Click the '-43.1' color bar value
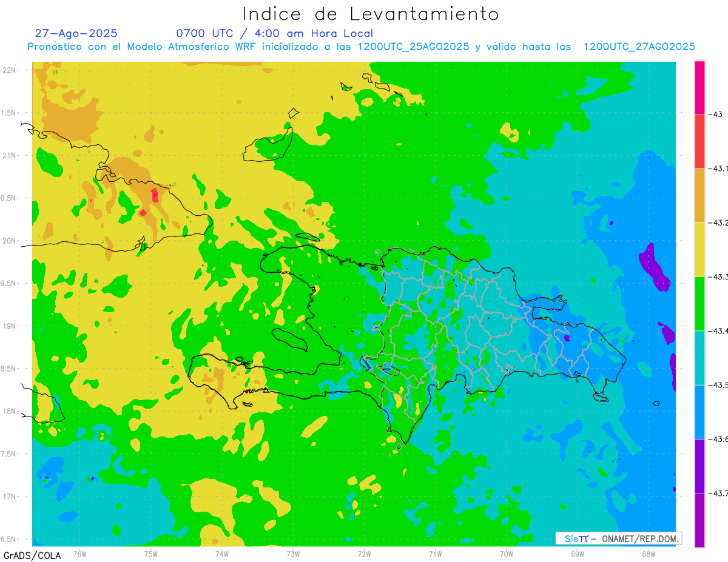The image size is (728, 562). click(718, 169)
